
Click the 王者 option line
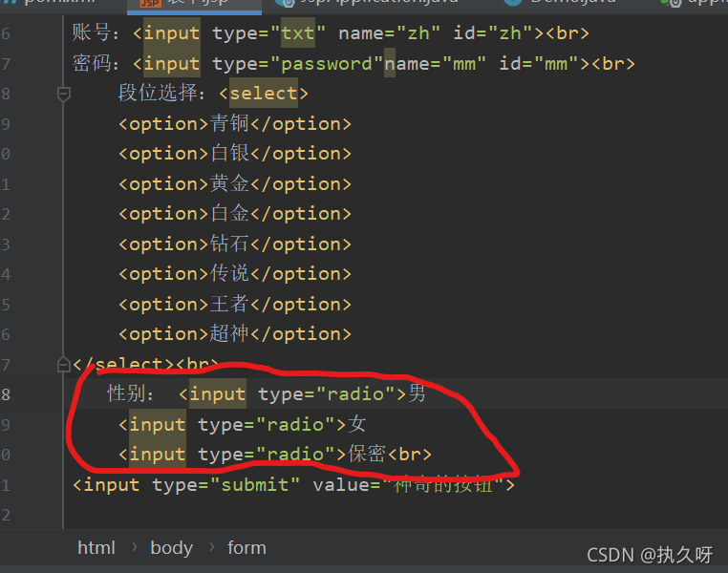234,305
